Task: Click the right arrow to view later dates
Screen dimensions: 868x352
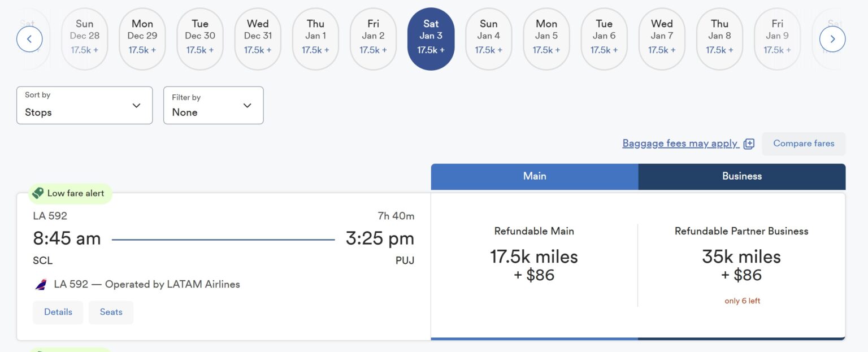Action: [x=832, y=38]
